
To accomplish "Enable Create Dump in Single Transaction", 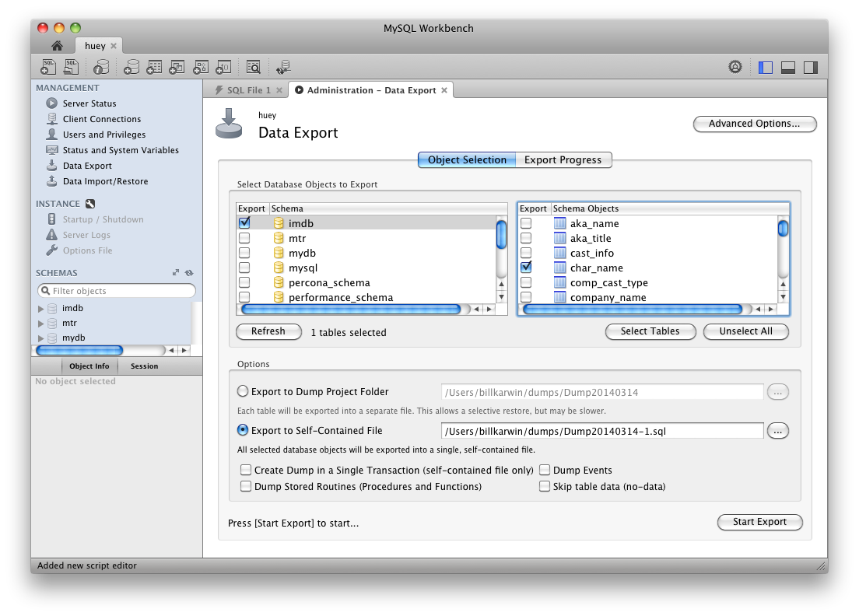I will tap(246, 470).
